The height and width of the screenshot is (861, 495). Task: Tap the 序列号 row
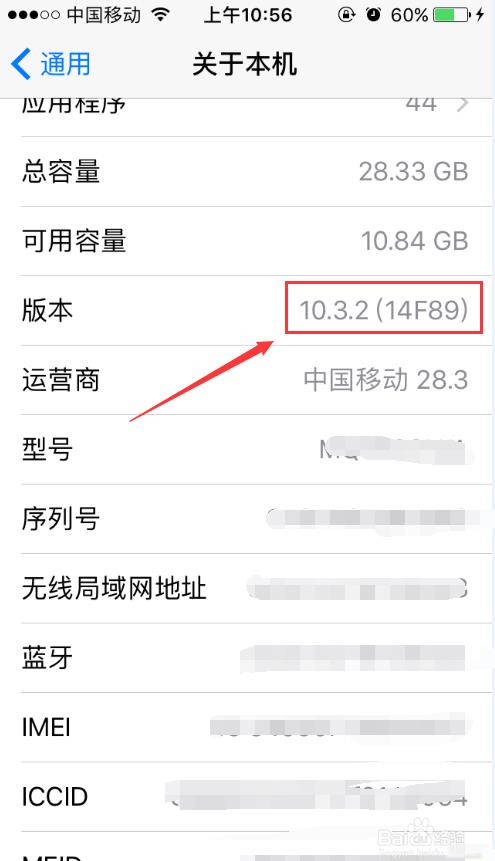coord(256,519)
